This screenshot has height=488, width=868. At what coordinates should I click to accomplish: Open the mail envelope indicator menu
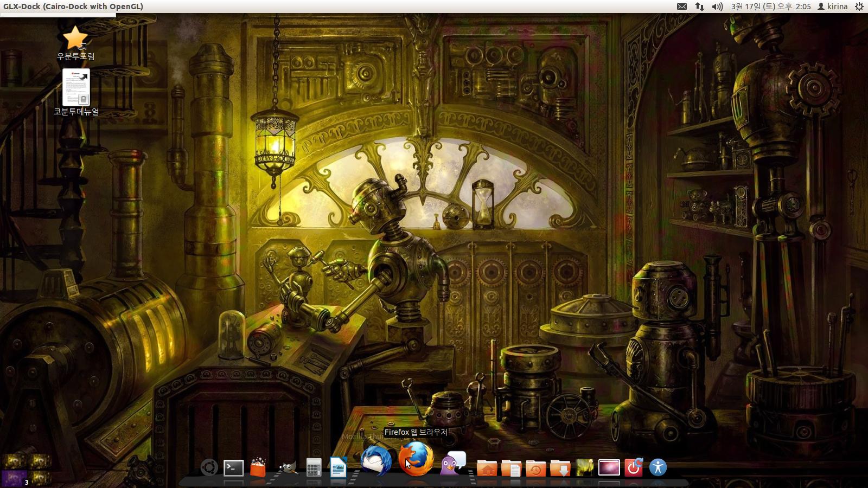pyautogui.click(x=682, y=7)
